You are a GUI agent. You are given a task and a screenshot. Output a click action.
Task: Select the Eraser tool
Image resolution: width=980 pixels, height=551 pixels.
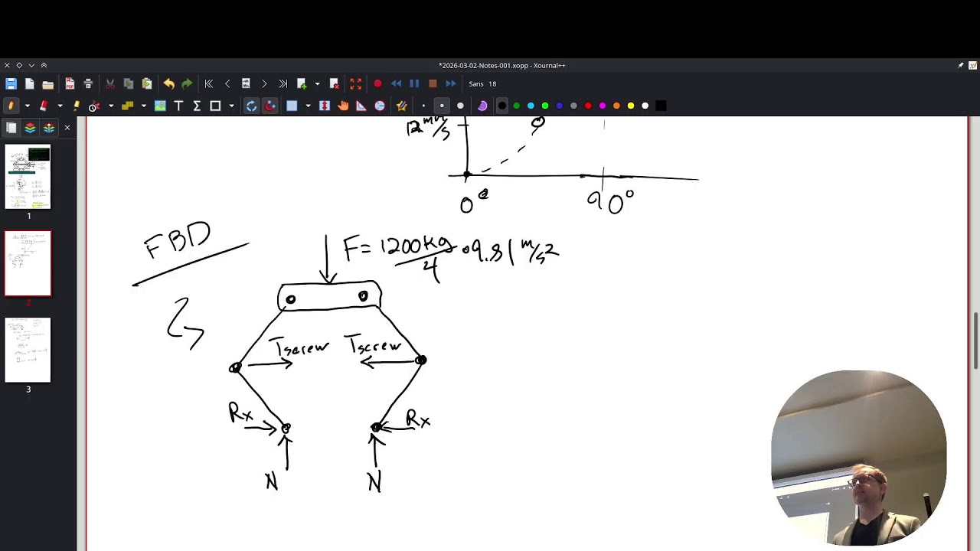44,106
